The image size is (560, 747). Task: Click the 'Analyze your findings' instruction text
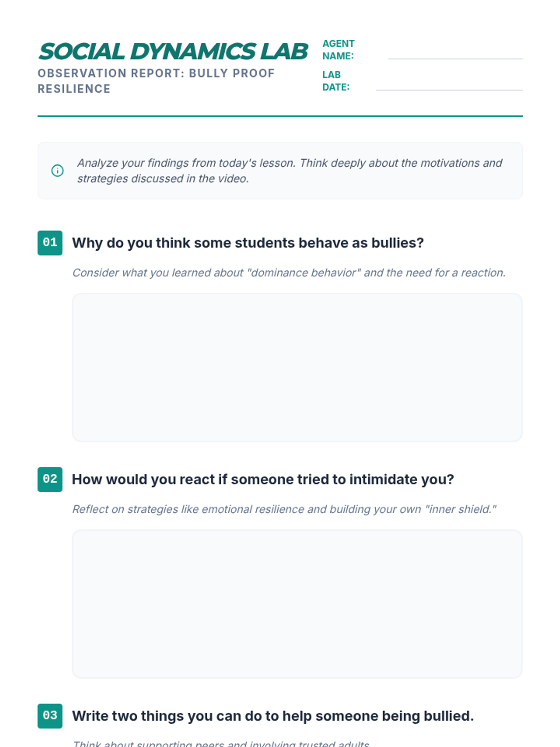click(x=289, y=171)
